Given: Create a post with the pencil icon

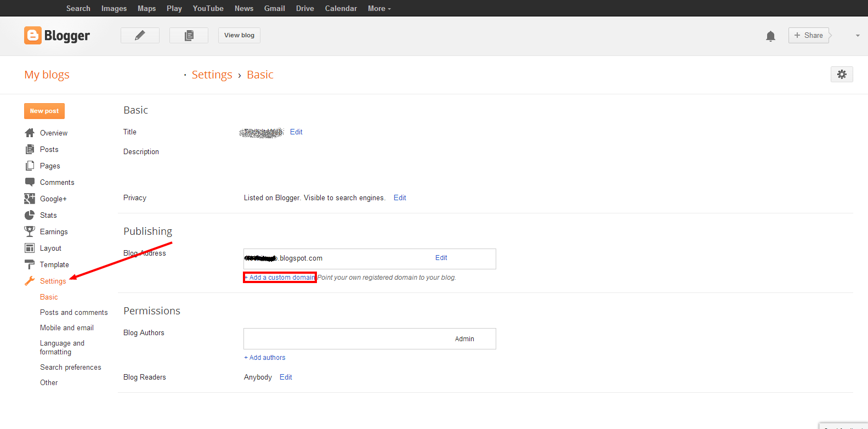Looking at the screenshot, I should tap(140, 35).
